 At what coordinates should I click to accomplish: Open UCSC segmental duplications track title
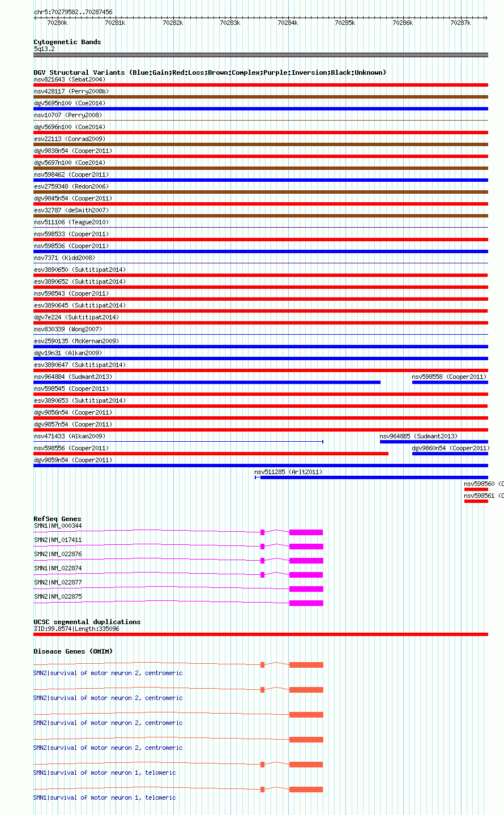(87, 622)
